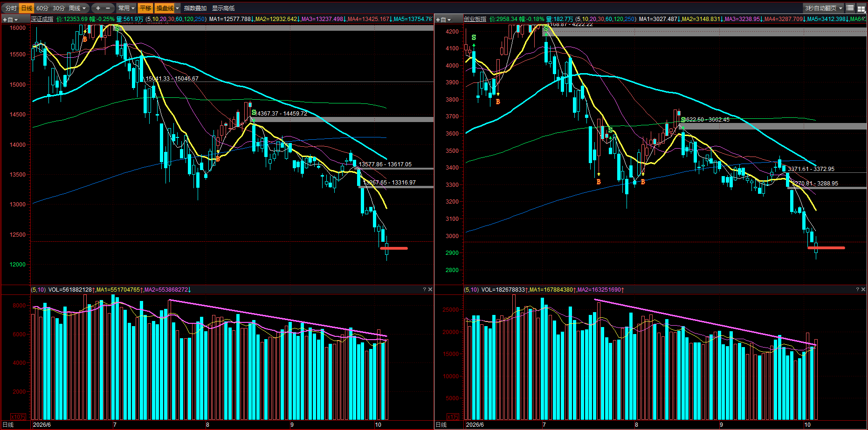Viewport: 868px width, 430px height.
Task: Click the X1万 unit label in right volume
Action: [453, 416]
